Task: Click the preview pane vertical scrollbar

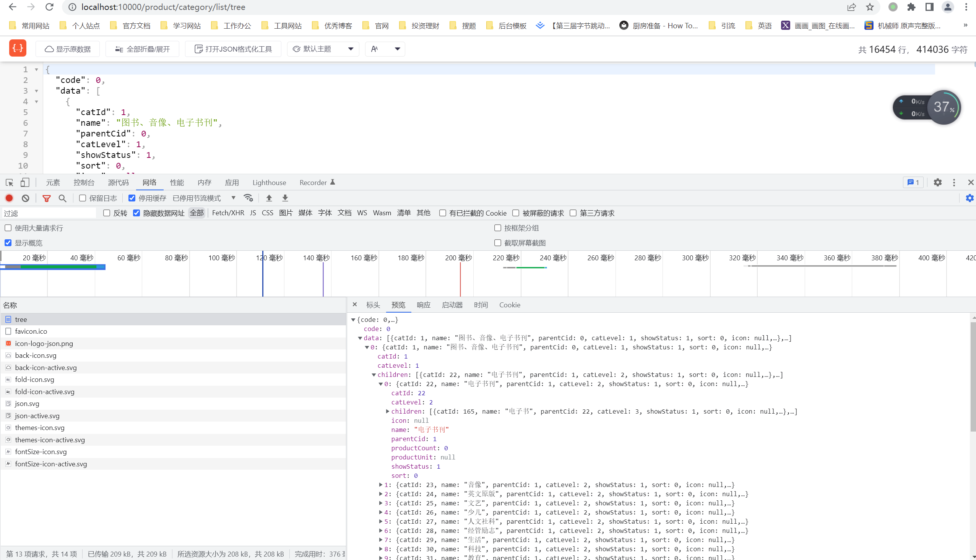Action: [973, 377]
